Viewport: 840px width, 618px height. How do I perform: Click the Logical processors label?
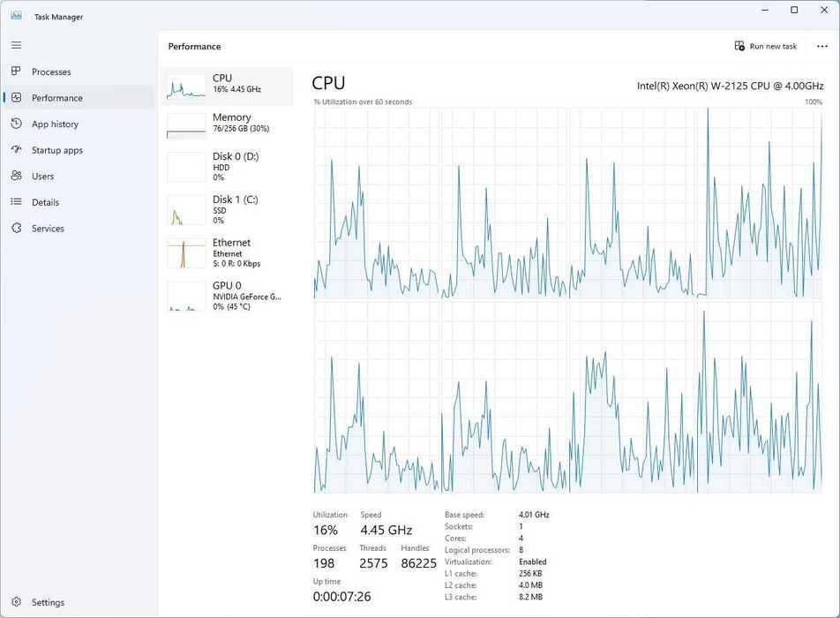477,550
